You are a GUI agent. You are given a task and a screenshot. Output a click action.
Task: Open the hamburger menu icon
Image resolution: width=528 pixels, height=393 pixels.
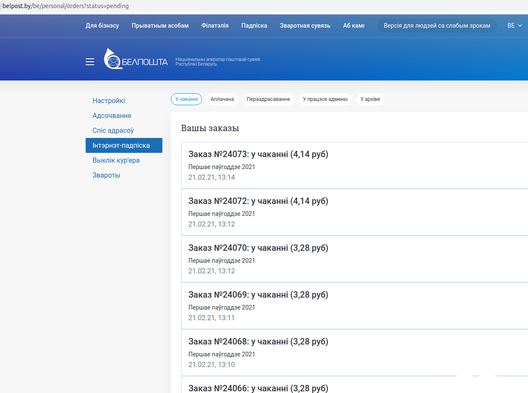[90, 62]
